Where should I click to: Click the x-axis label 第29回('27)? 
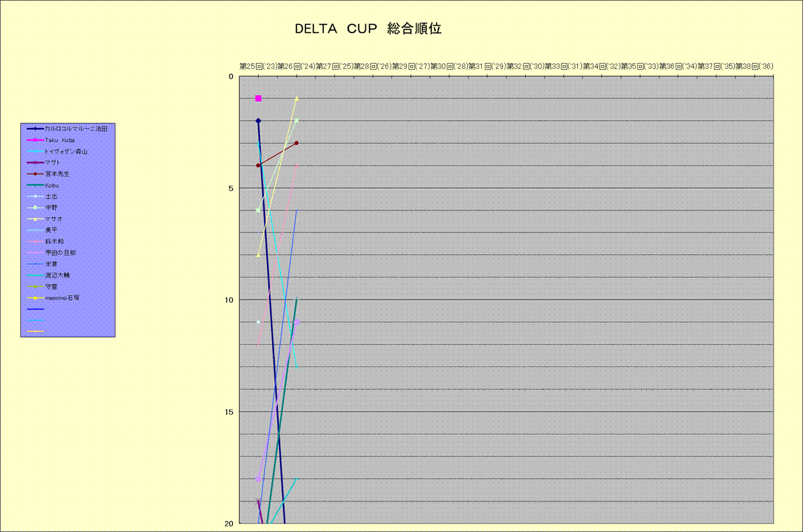pos(411,66)
